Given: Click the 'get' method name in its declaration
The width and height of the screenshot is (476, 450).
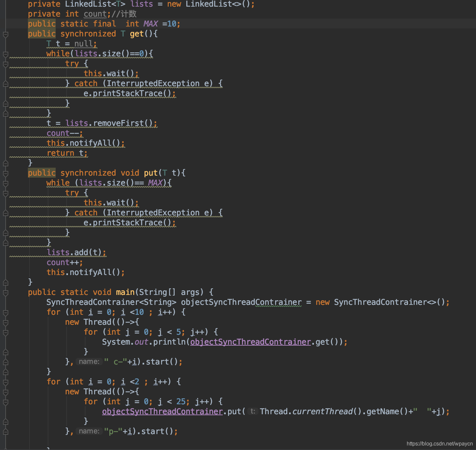Looking at the screenshot, I should point(137,34).
